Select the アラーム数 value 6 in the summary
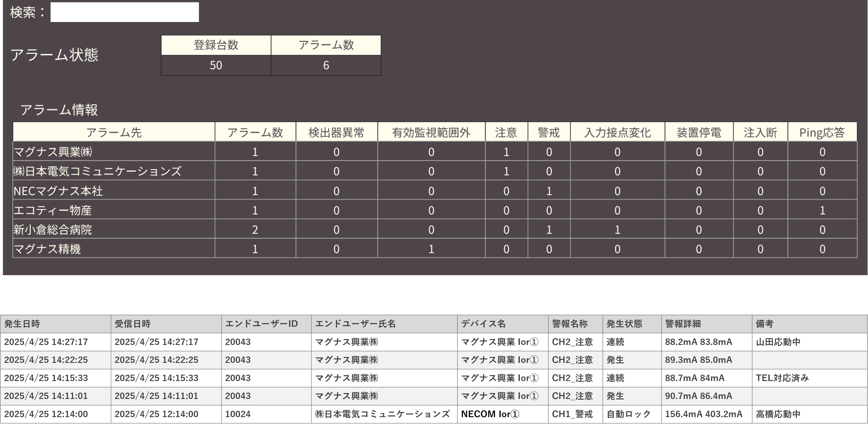The width and height of the screenshot is (868, 425). coord(326,65)
